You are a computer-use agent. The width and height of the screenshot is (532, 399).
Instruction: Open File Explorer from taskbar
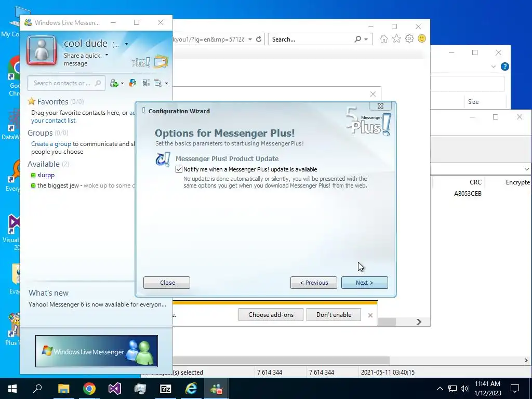click(63, 389)
